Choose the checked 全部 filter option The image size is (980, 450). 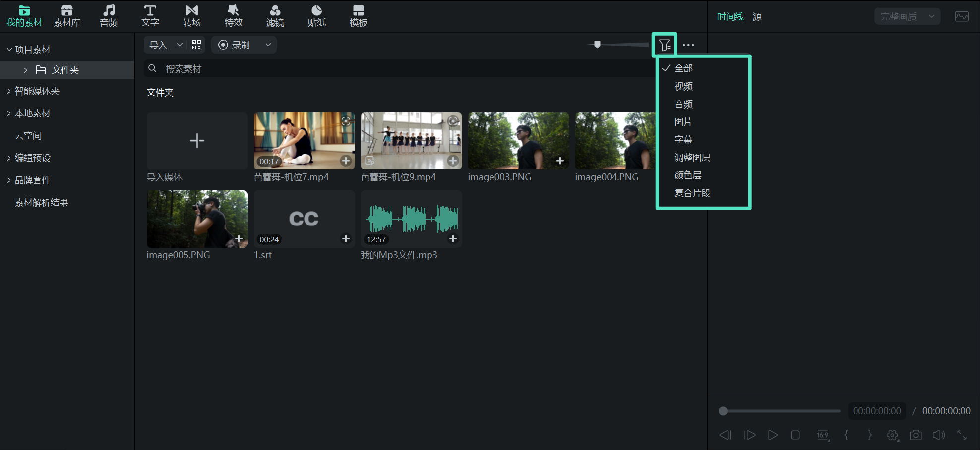coord(683,68)
